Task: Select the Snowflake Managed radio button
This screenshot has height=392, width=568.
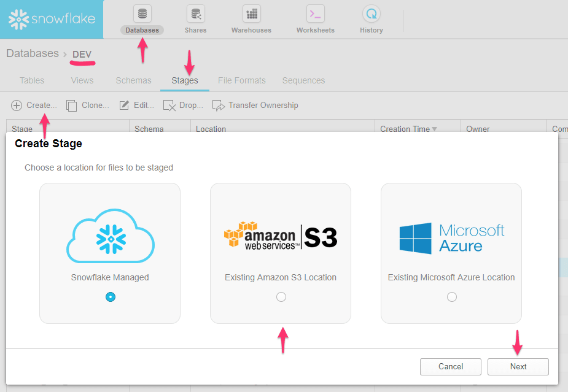Action: pos(111,297)
